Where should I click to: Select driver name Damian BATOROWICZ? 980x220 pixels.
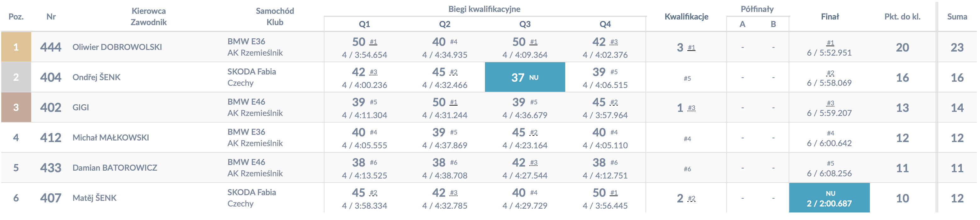click(115, 168)
